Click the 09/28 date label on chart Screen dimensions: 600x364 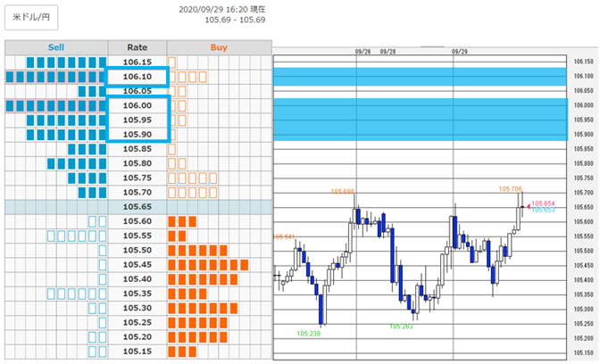[387, 51]
